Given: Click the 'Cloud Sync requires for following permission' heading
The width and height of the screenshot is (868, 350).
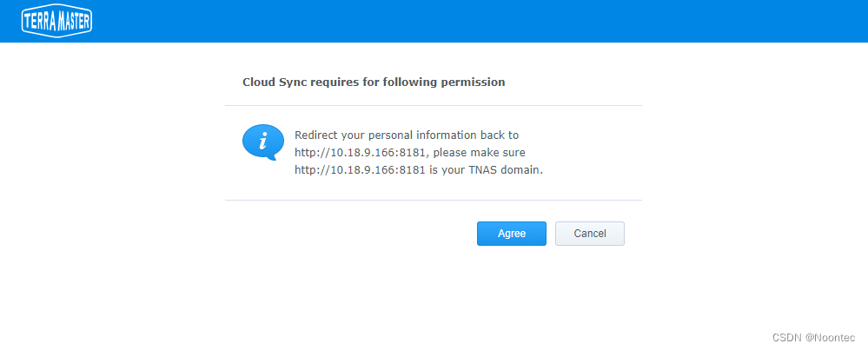Looking at the screenshot, I should (374, 82).
